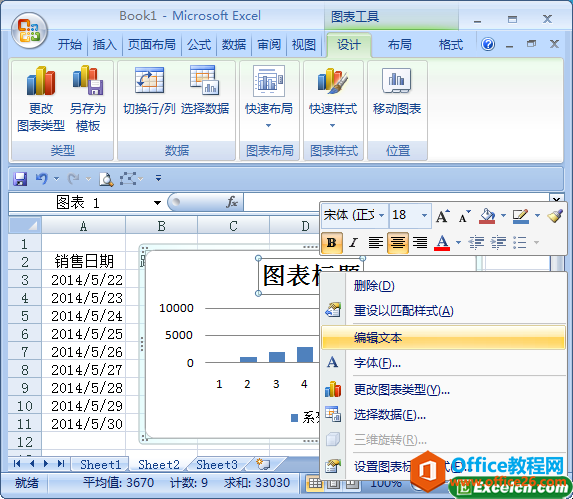Click the Decrease Indent icon

click(x=476, y=242)
